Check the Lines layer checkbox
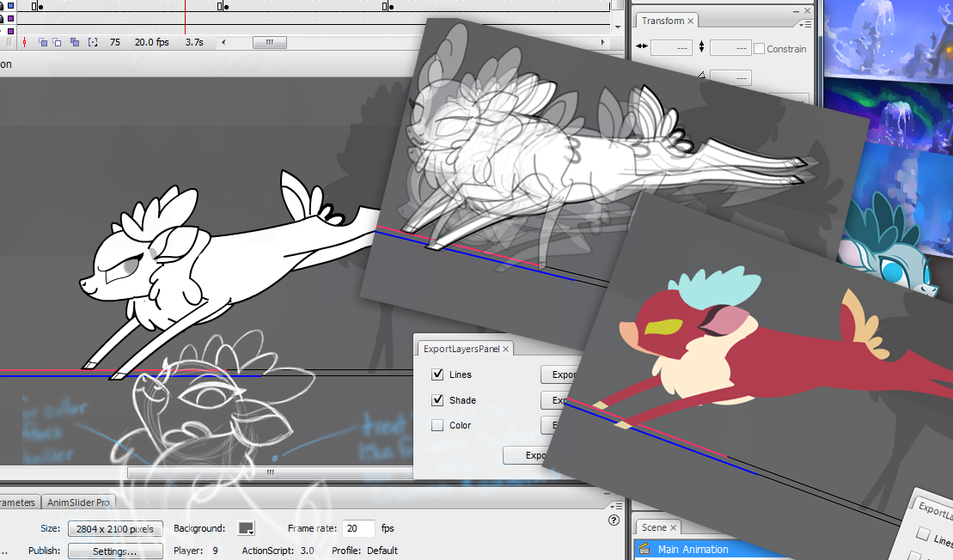The height and width of the screenshot is (560, 953). tap(437, 374)
